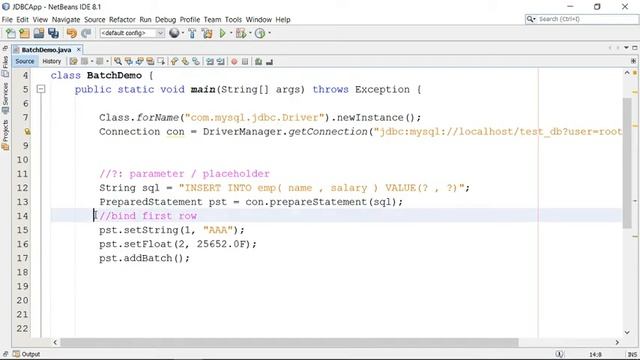Viewport: 640px width, 360px height.
Task: Open the Projects side panel
Action: (x=5, y=135)
